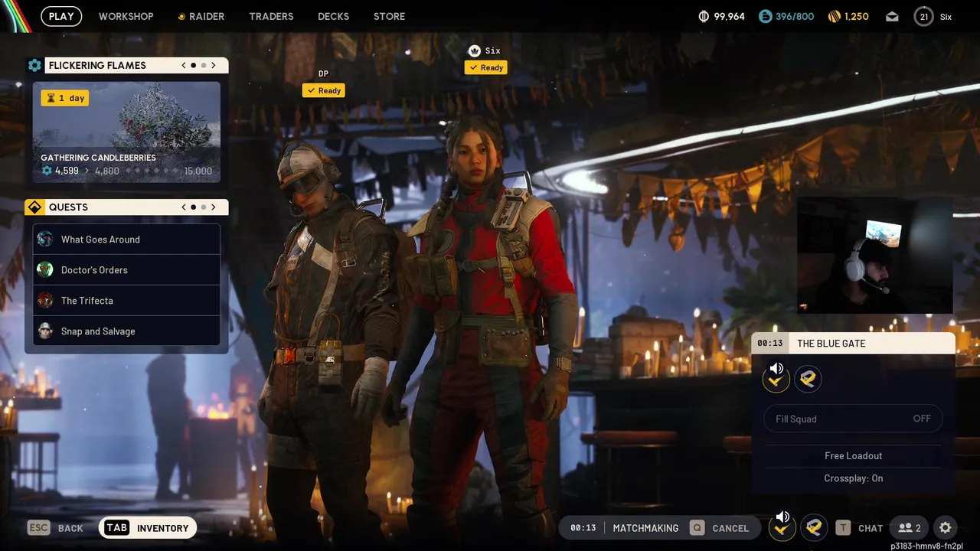Open the Gathering Candleberries event card
Screen dimensions: 980x551
coord(126,132)
